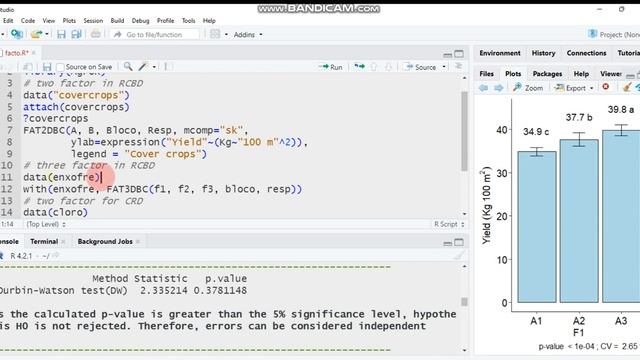
Task: Click the console vertical scrollbar thumb
Action: (464, 302)
